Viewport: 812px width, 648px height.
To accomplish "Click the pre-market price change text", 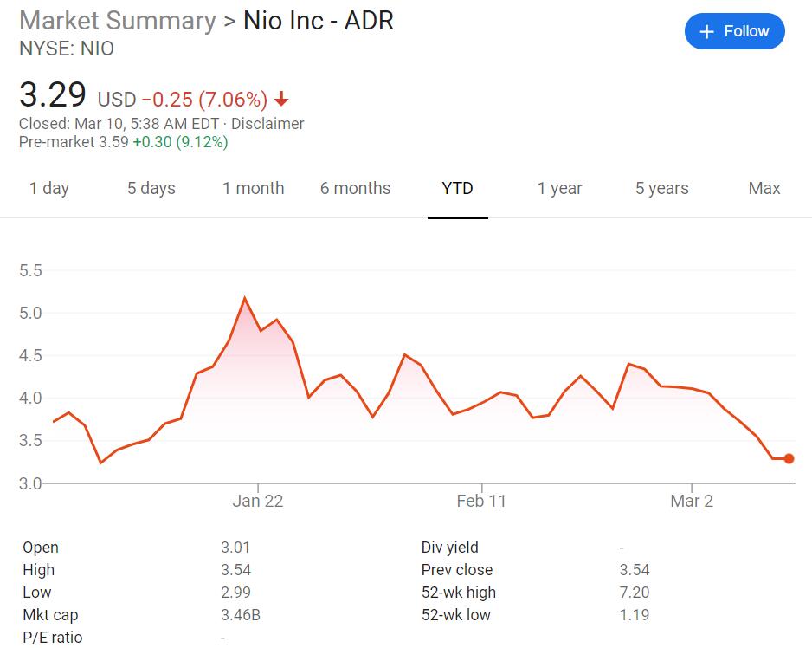I will pos(183,141).
